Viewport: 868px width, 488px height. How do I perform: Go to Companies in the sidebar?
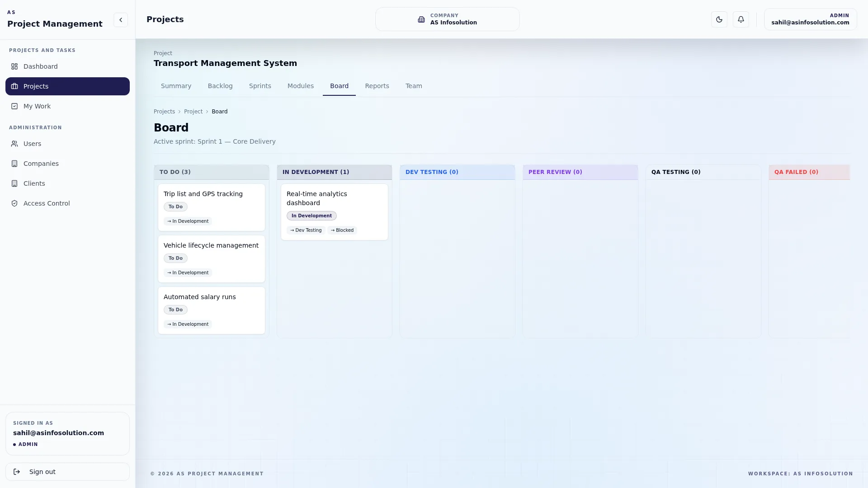[67, 164]
